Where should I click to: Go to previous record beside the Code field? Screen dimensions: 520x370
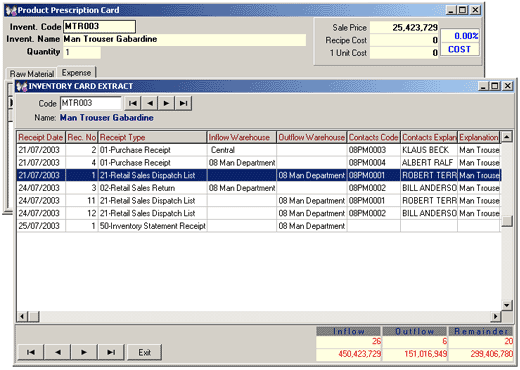[x=150, y=103]
